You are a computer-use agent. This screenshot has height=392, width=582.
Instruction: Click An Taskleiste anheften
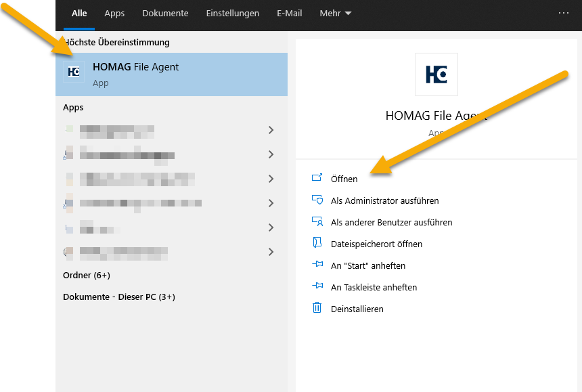[374, 287]
